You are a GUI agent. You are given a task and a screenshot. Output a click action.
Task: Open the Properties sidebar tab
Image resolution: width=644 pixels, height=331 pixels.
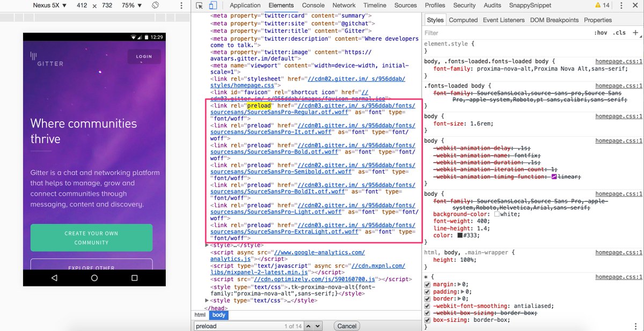(x=598, y=20)
